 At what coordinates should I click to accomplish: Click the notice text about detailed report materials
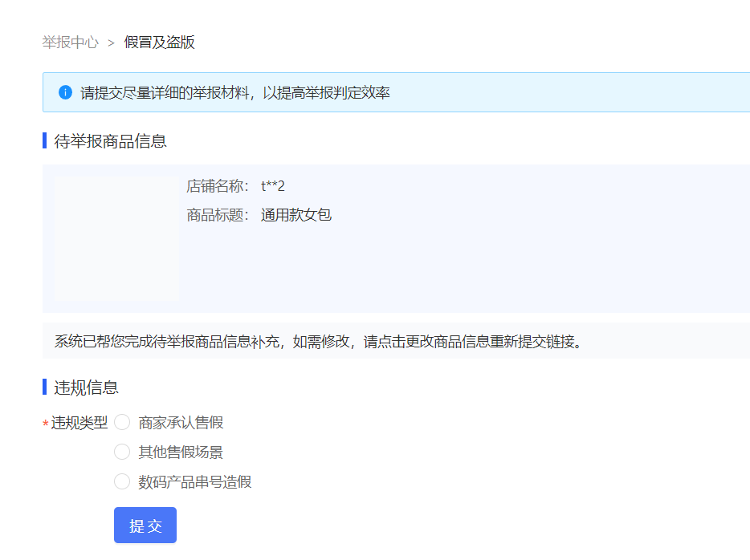click(233, 92)
